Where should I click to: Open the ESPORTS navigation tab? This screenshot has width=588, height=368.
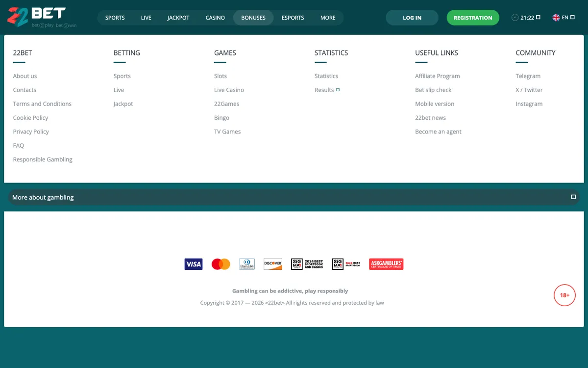coord(293,18)
